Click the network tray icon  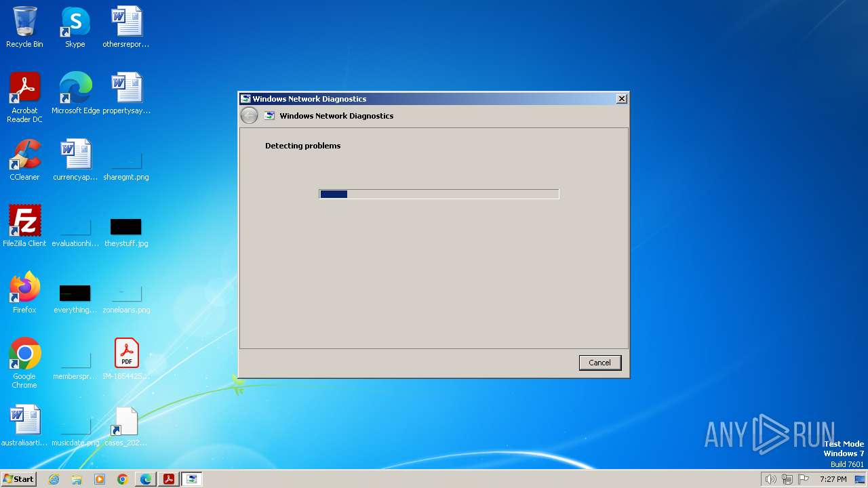[787, 479]
